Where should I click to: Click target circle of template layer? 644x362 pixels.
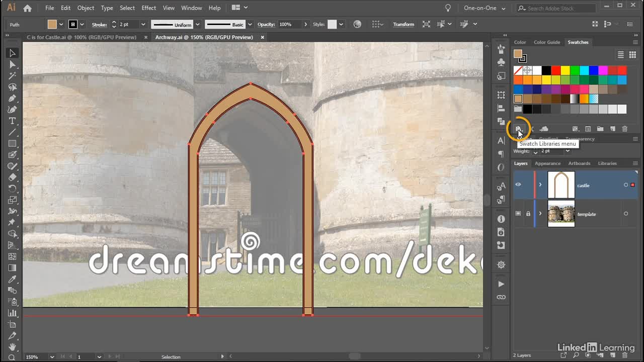(x=626, y=214)
